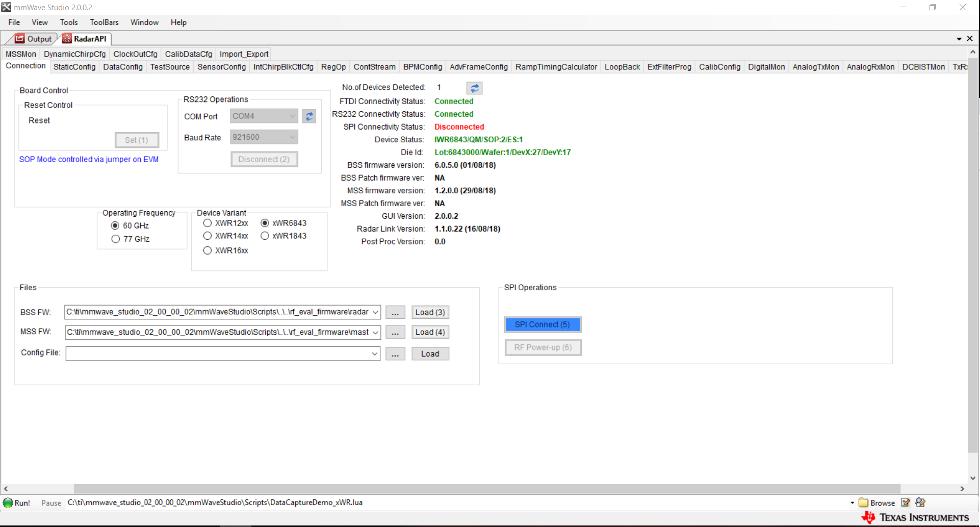Viewport: 980px width, 527px height.
Task: Click the RF Power-up (6) button
Action: coord(543,347)
